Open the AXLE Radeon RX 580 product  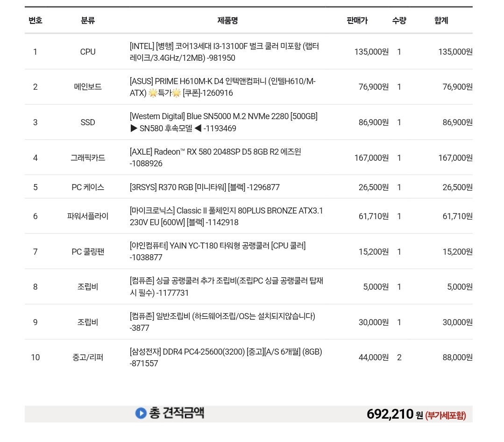(x=215, y=157)
